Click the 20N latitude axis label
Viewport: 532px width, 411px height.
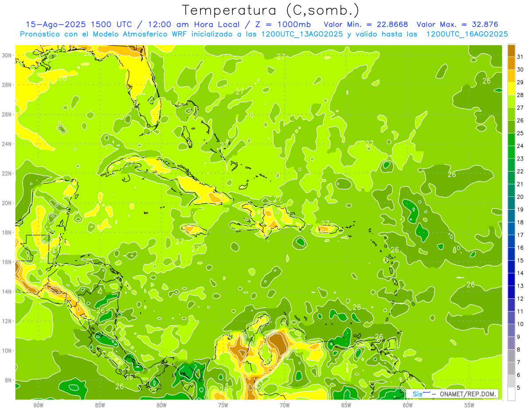pos(7,203)
